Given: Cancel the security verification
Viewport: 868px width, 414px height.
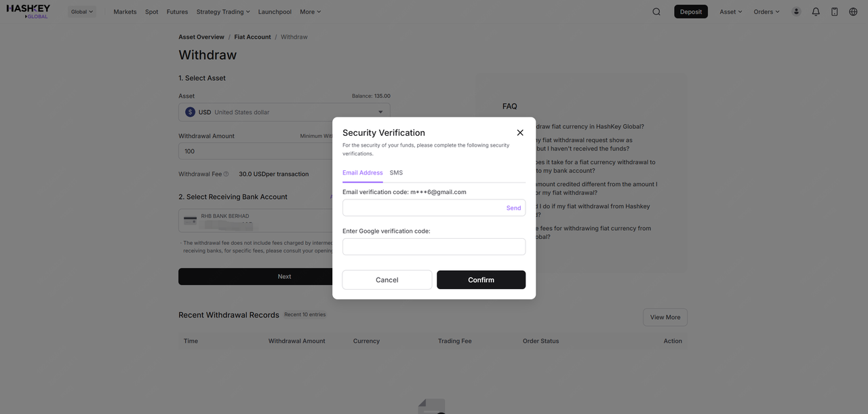Looking at the screenshot, I should point(387,280).
